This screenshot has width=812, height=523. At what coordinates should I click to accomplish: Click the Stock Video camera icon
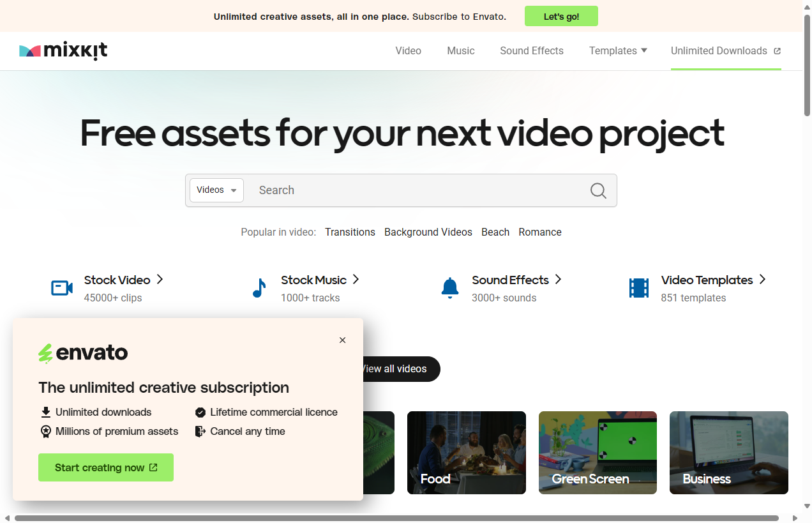62,288
